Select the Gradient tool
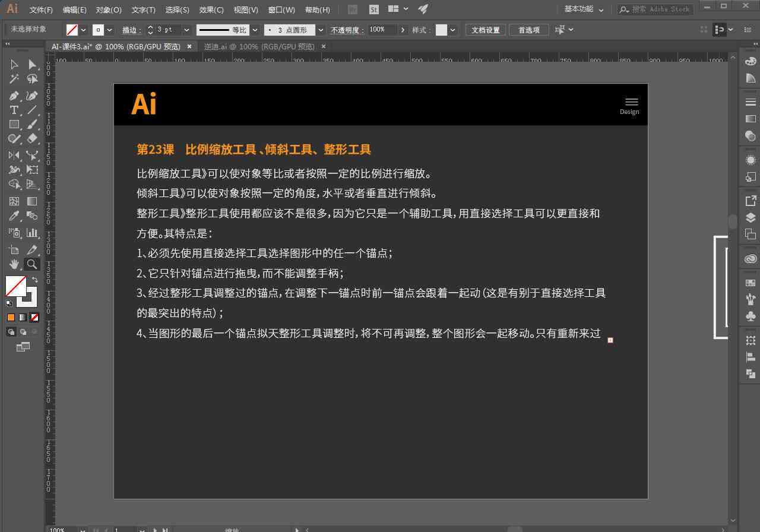The height and width of the screenshot is (532, 760). coord(32,201)
